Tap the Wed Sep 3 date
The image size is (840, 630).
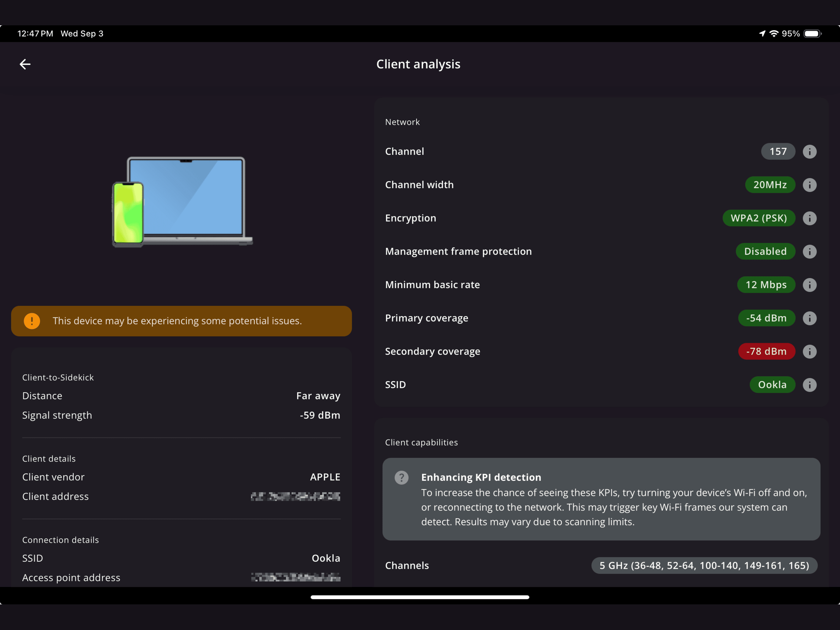point(82,33)
